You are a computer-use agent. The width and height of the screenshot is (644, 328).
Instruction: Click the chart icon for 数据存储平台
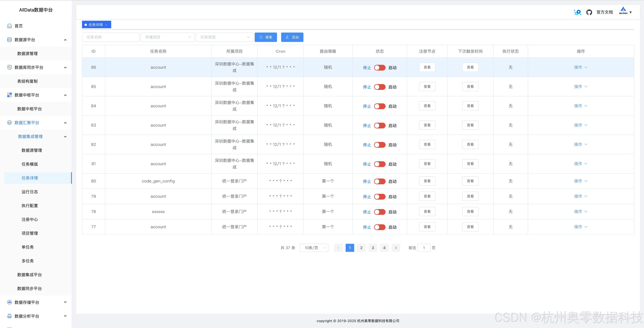point(9,302)
